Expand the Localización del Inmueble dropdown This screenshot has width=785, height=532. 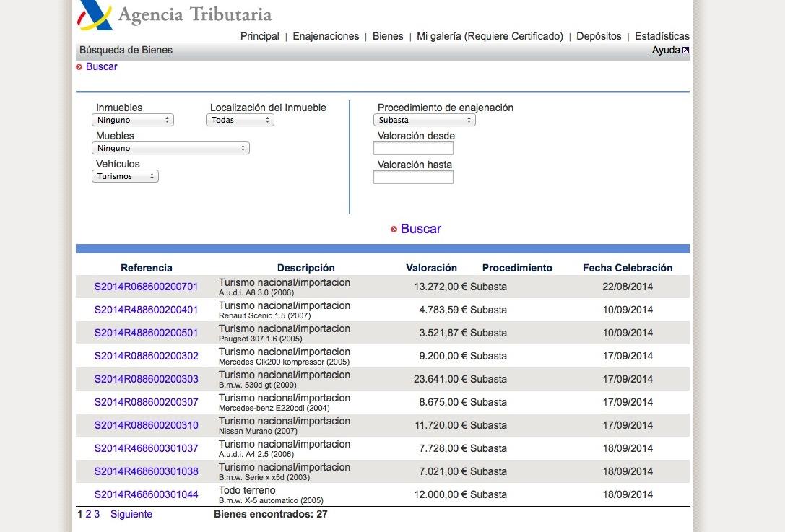(240, 121)
